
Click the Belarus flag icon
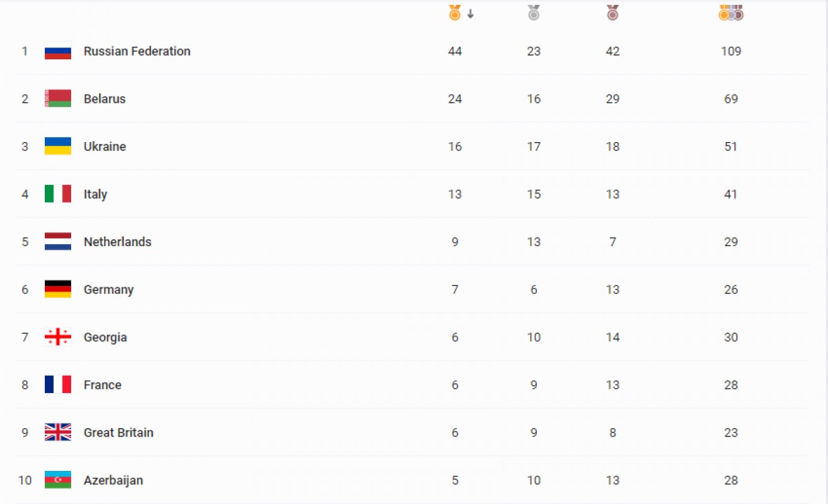pos(58,99)
